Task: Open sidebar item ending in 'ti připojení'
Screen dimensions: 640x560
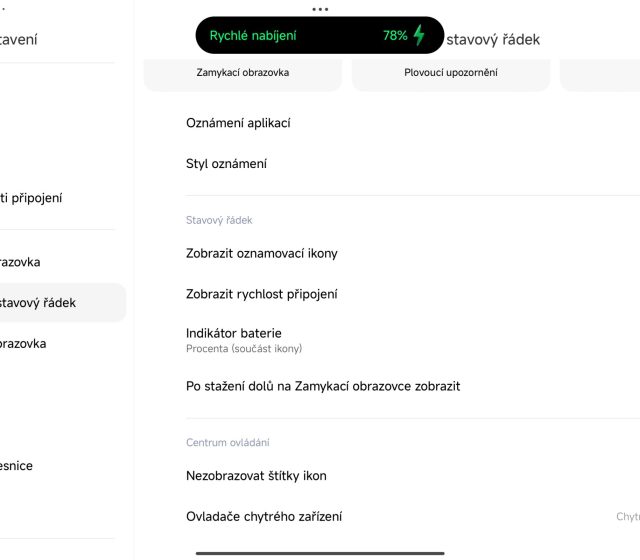Action: pos(32,198)
